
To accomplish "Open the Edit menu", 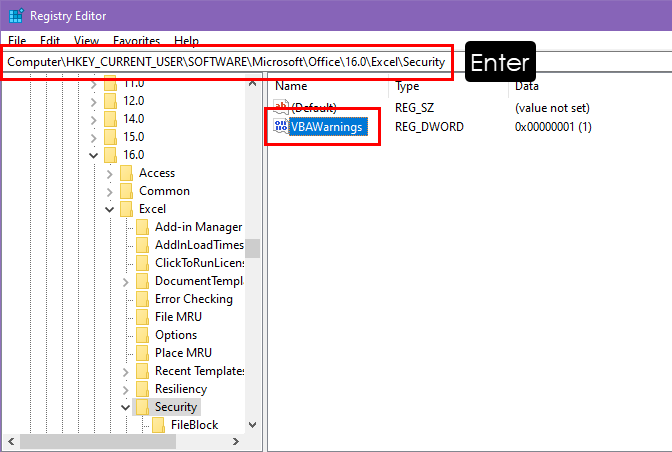I will coord(50,41).
